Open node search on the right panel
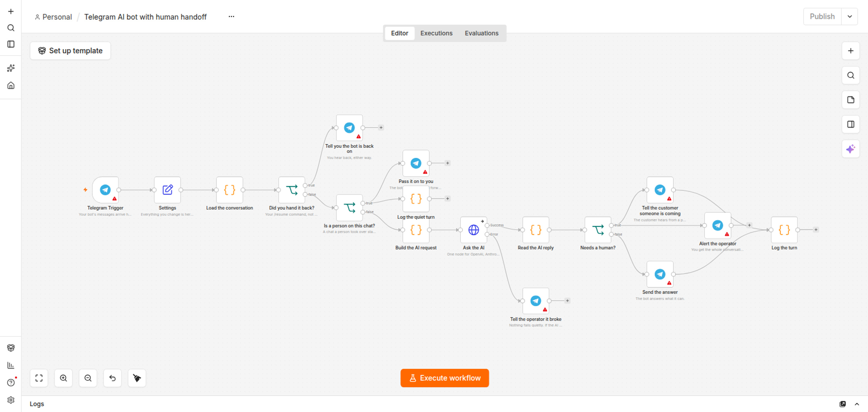The width and height of the screenshot is (868, 412). 850,75
